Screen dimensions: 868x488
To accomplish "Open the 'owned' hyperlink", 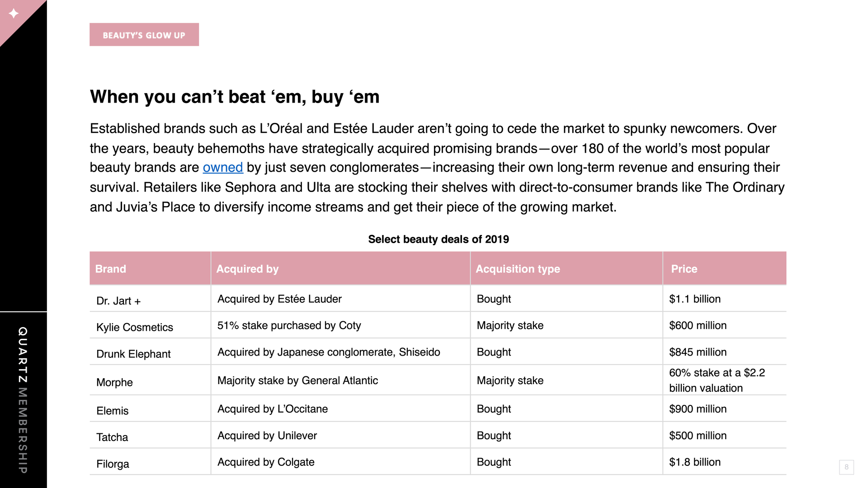I will point(223,168).
